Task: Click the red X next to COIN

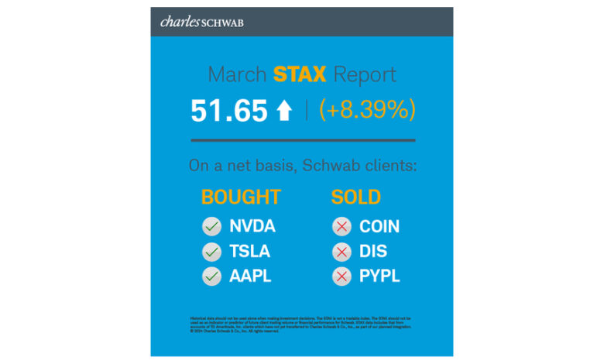Action: click(x=341, y=226)
